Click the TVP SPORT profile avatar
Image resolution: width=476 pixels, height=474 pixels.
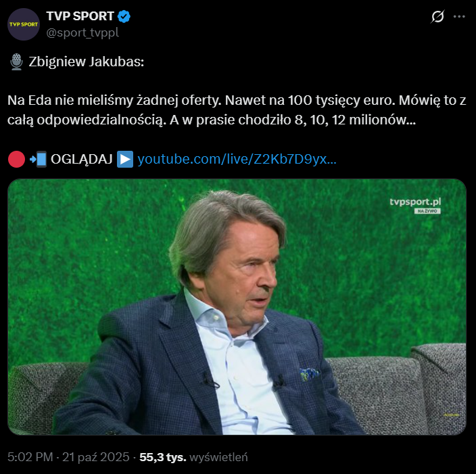24,25
